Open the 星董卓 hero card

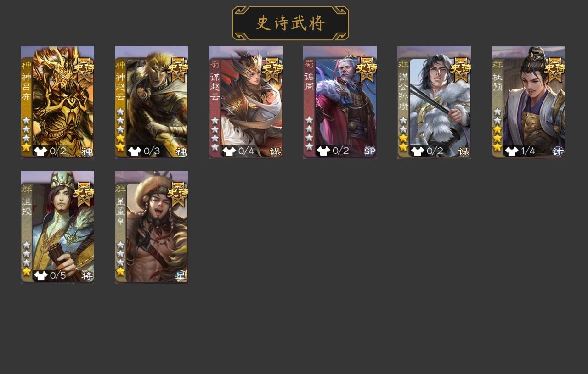point(152,227)
